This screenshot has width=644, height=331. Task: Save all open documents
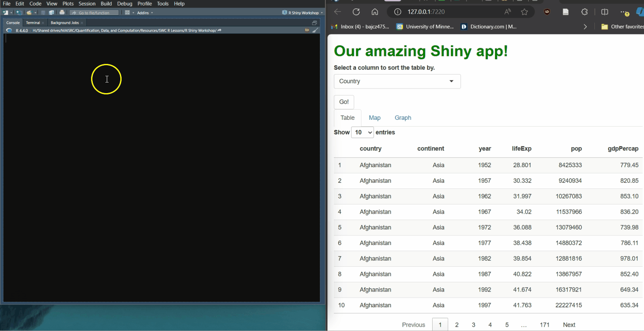(52, 12)
